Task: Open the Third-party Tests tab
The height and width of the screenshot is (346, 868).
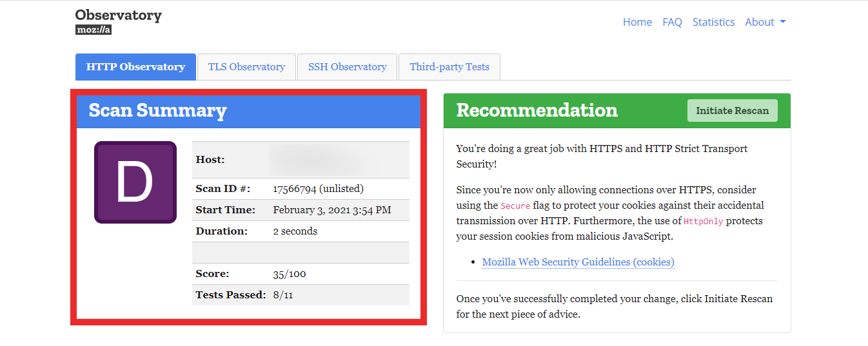Action: pyautogui.click(x=449, y=67)
